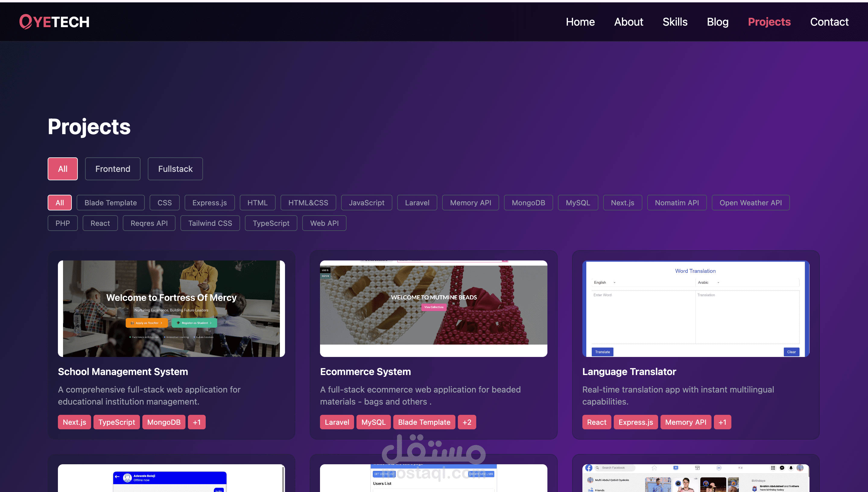The height and width of the screenshot is (492, 868).
Task: Click the Projects page heading
Action: click(x=89, y=126)
